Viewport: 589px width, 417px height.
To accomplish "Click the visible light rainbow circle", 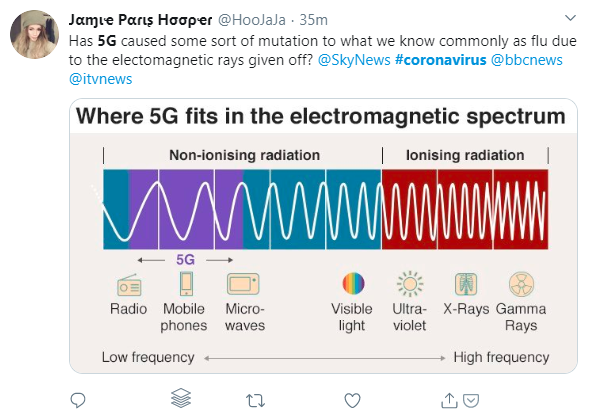I will click(353, 283).
